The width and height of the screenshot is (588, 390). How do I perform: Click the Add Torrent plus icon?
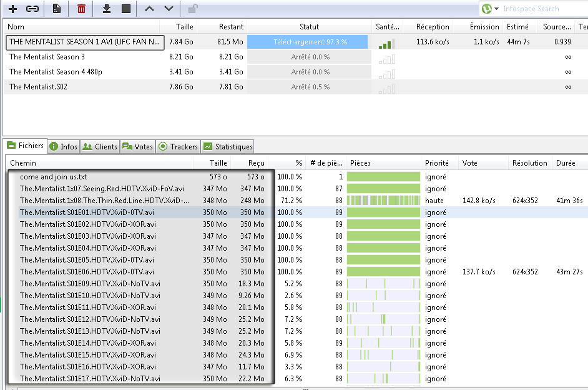tap(12, 9)
